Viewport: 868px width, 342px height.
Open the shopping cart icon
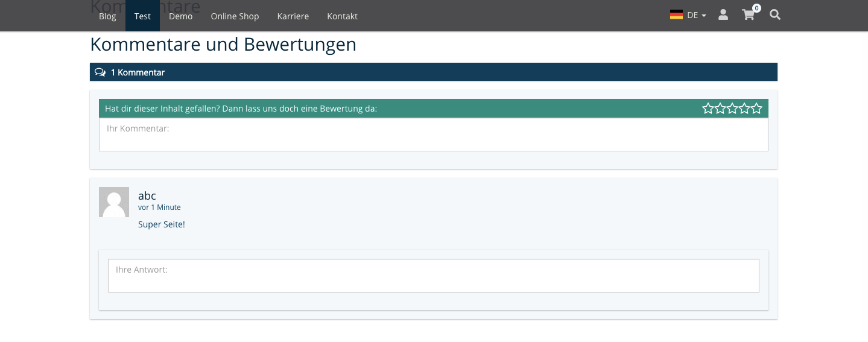[749, 15]
